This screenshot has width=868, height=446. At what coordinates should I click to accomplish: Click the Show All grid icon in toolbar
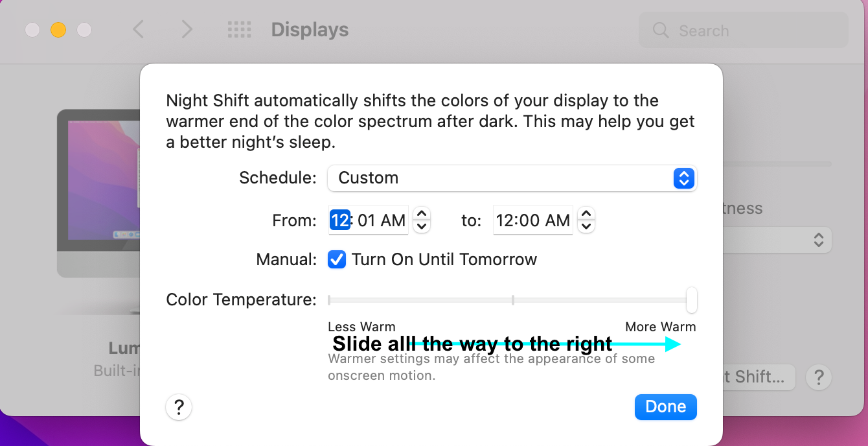(239, 29)
